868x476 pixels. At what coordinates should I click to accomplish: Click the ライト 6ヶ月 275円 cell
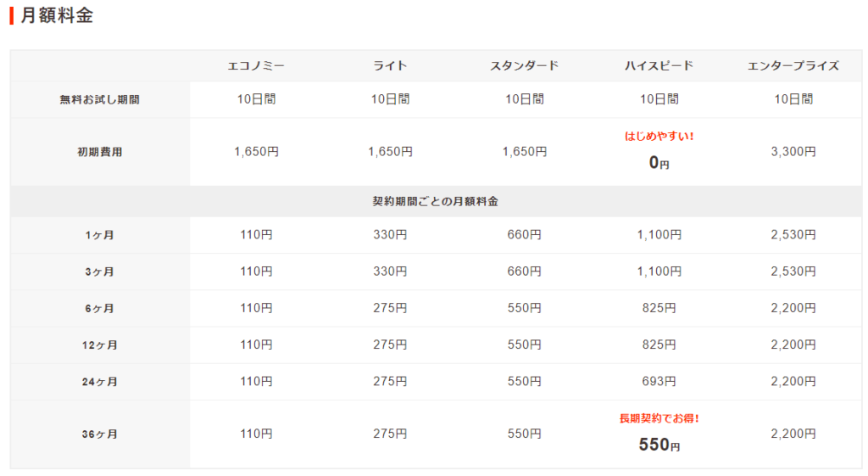click(x=390, y=307)
